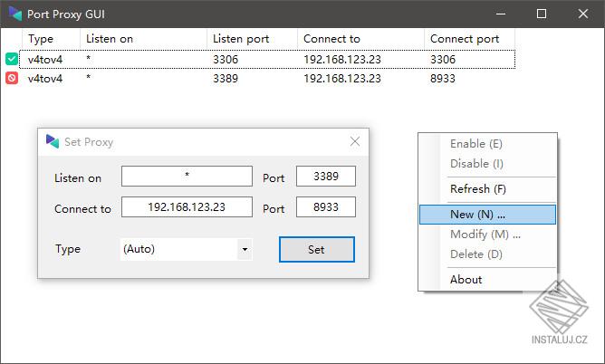The height and width of the screenshot is (364, 605).
Task: Click 192.168.123.23 in the 3389 table row
Action: pos(342,78)
